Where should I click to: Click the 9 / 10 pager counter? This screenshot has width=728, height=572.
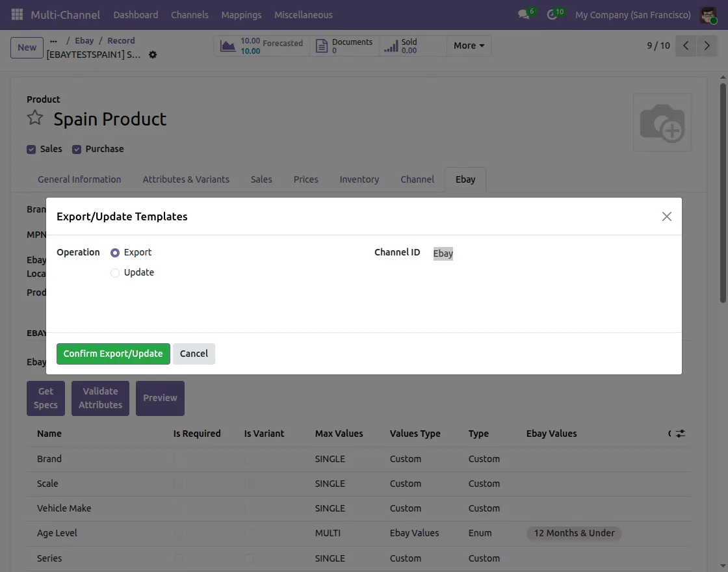pos(658,45)
